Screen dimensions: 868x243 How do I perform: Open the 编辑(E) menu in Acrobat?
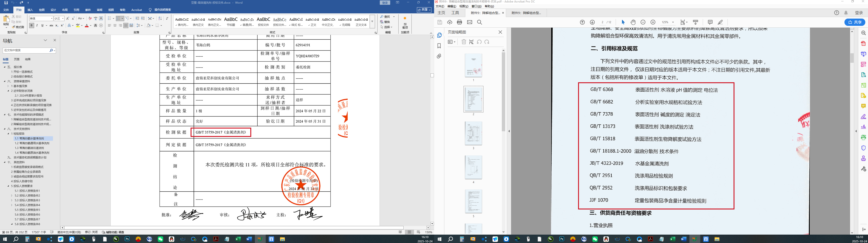coord(452,6)
